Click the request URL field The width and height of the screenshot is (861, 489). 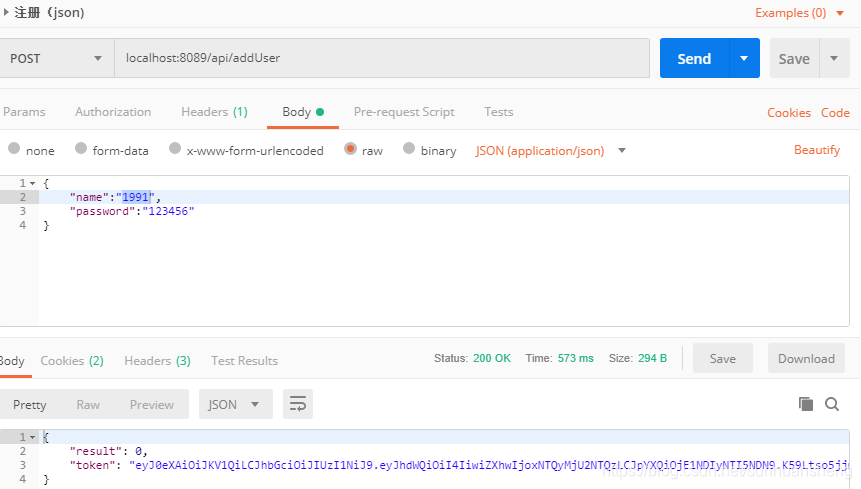tap(382, 58)
